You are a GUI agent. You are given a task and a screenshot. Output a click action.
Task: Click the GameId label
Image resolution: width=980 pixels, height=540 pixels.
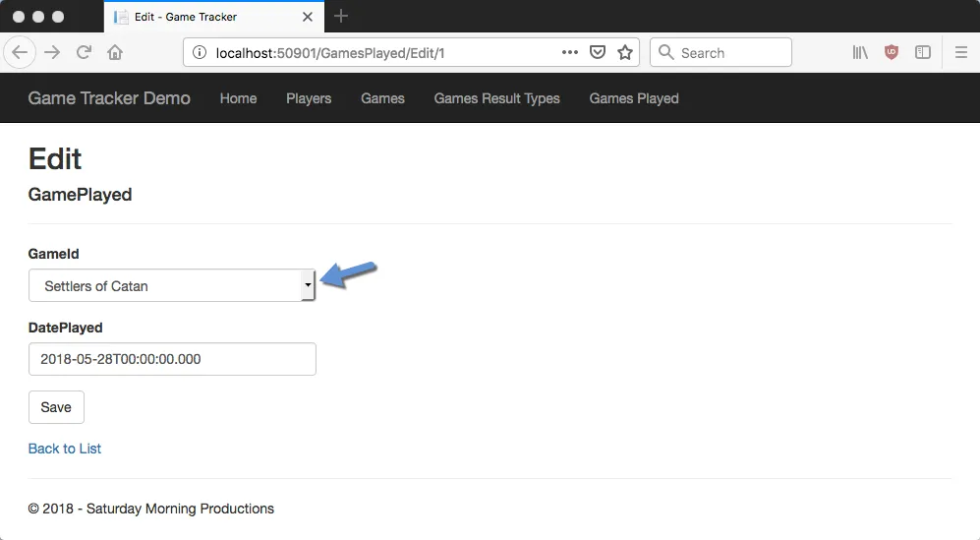click(54, 254)
